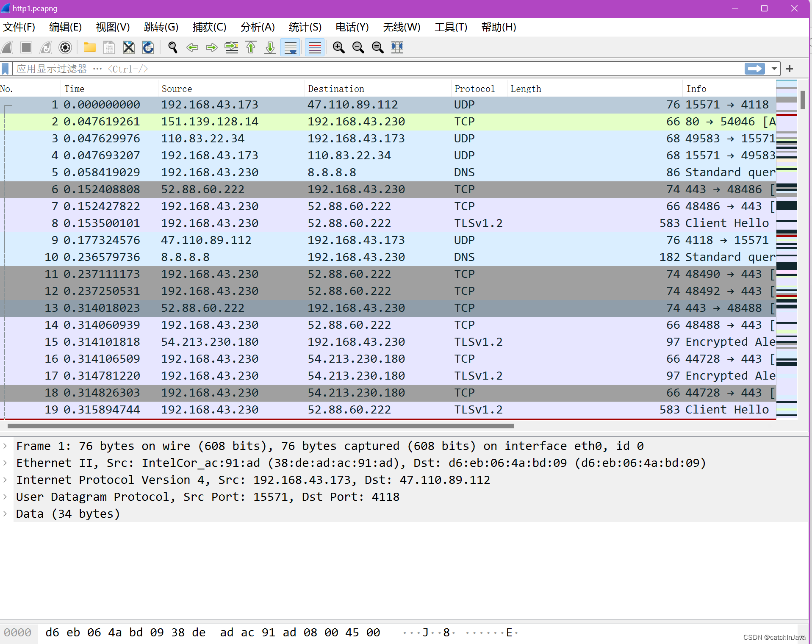Select packet 10 DNS response row
The height and width of the screenshot is (644, 812).
[x=388, y=257]
